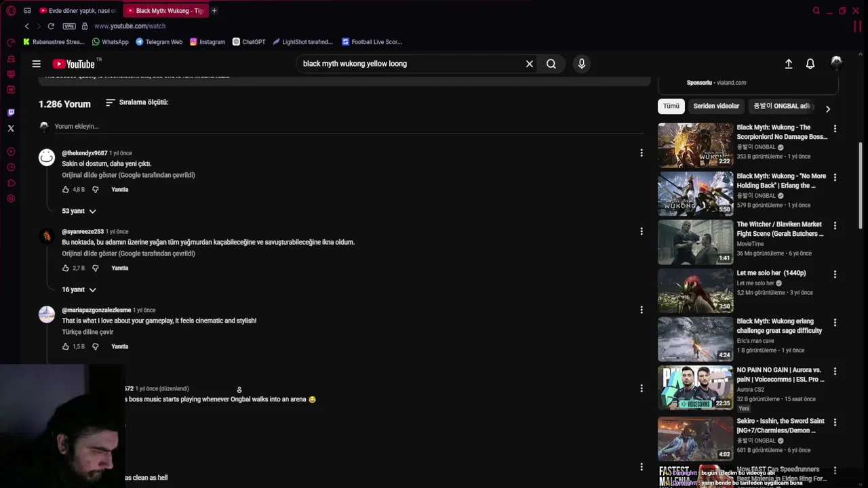The height and width of the screenshot is (488, 868).
Task: Open Sekiro Isshin Sword Saint thumbnail
Action: (x=696, y=439)
